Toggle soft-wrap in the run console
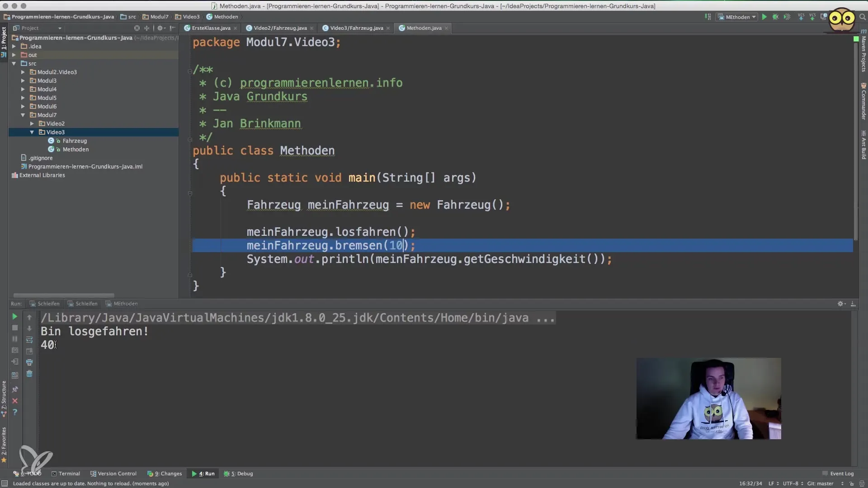 coord(29,340)
